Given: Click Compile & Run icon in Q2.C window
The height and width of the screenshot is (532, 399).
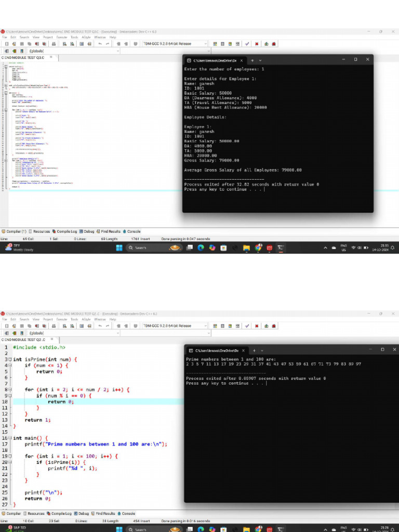Looking at the screenshot, I should click(230, 326).
